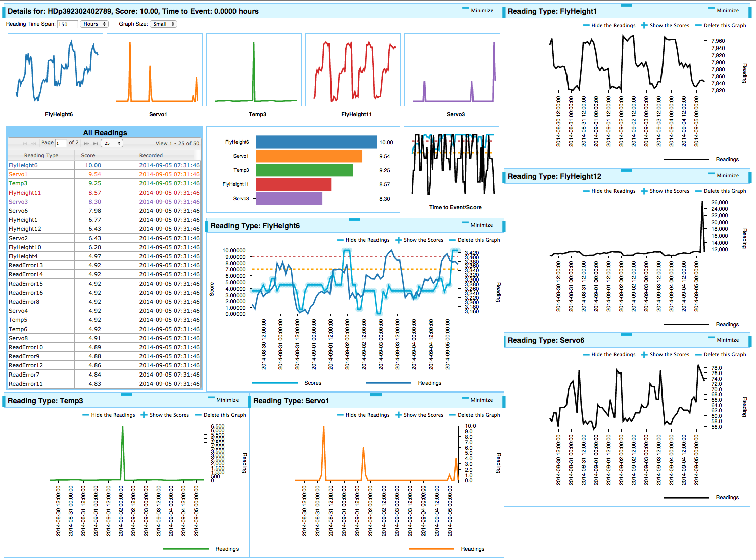
Task: Minimize the FlyHeight1 panel
Action: [724, 10]
